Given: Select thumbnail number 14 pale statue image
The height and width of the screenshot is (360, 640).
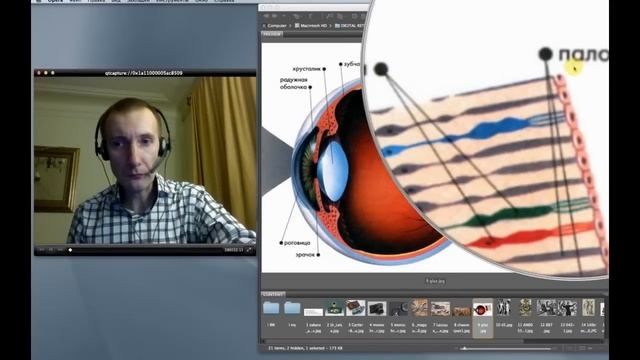Looking at the screenshot, I should [589, 307].
